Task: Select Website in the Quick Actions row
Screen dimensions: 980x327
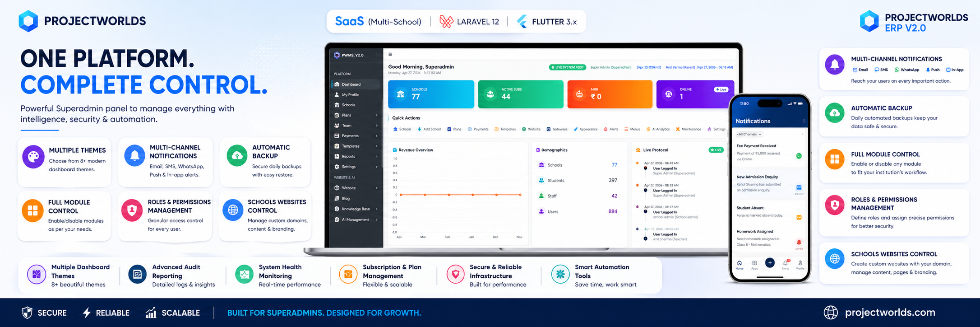Action: [x=531, y=129]
